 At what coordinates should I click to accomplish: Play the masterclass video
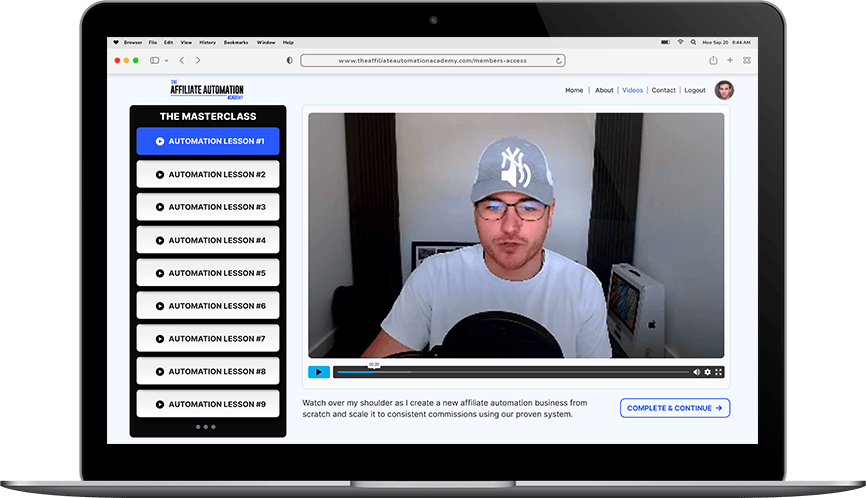[318, 372]
